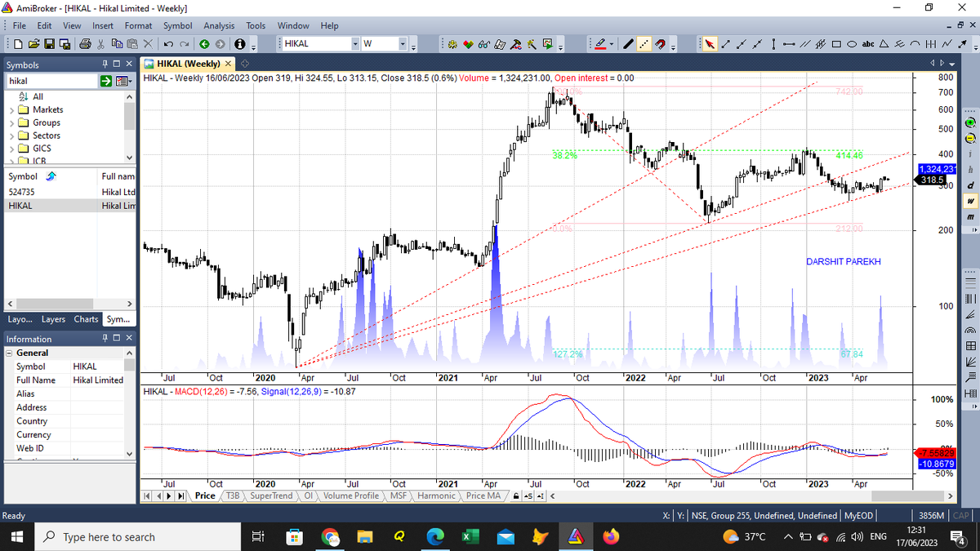Switch to the Charts panel tab

[x=86, y=319]
